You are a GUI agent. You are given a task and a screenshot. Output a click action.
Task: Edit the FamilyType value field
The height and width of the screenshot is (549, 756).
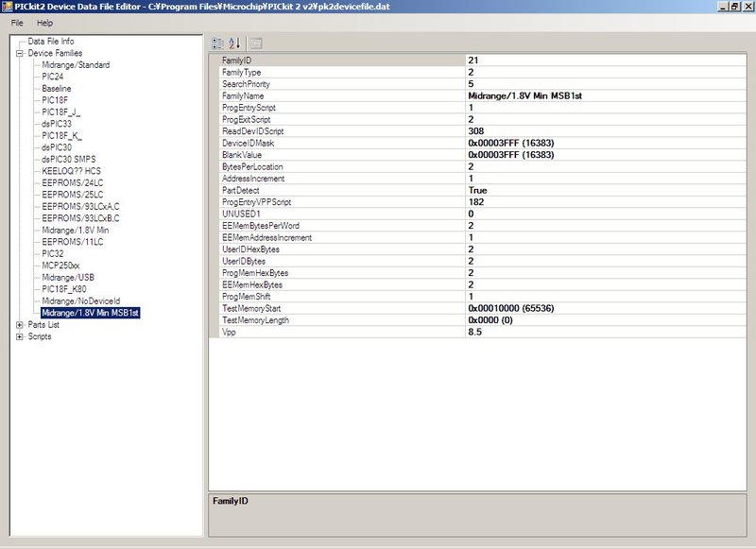coord(606,73)
